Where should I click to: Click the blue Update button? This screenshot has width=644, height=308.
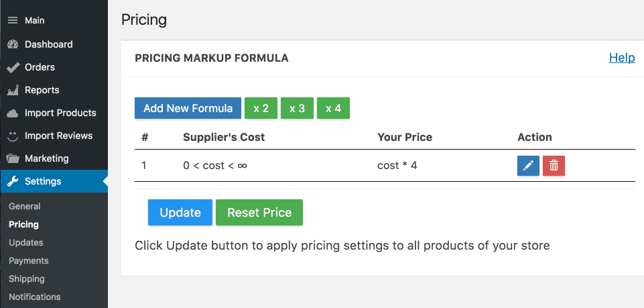coord(180,212)
